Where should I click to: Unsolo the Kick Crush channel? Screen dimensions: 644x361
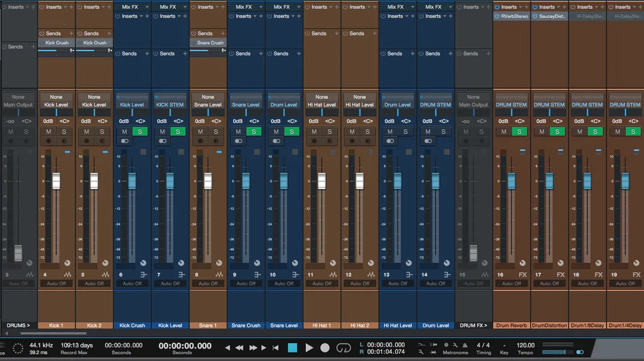140,132
